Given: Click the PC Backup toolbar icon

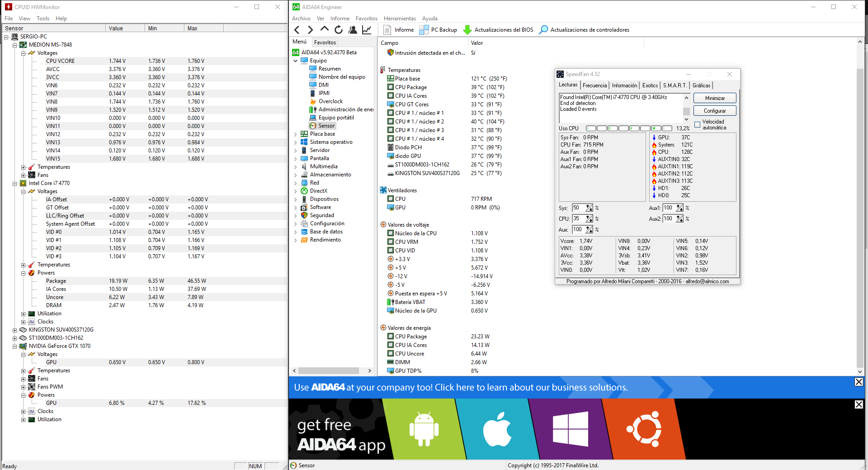Looking at the screenshot, I should tap(424, 30).
